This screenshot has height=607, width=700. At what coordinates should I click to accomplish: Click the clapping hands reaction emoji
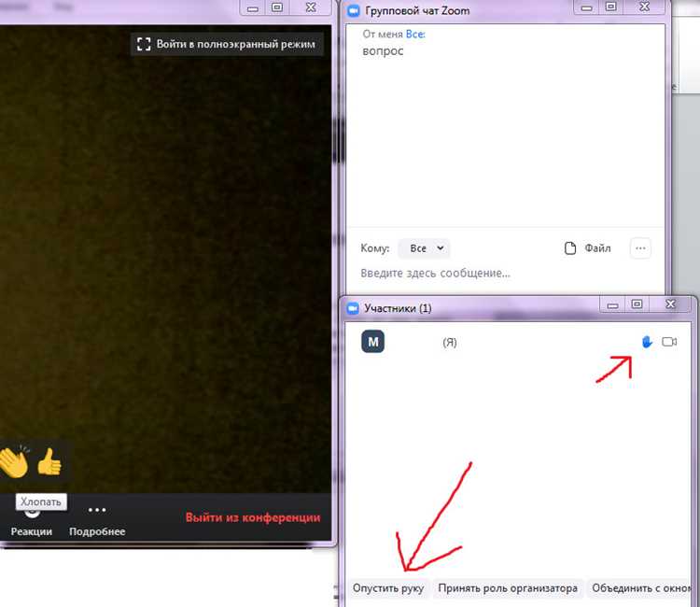click(14, 462)
